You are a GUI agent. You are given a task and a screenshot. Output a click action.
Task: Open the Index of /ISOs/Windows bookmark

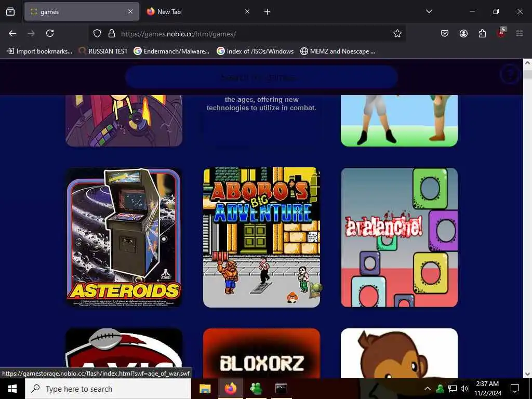coord(255,51)
